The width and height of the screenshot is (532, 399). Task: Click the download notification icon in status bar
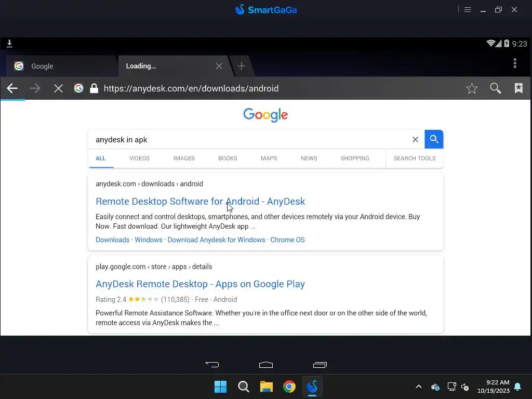(x=9, y=44)
